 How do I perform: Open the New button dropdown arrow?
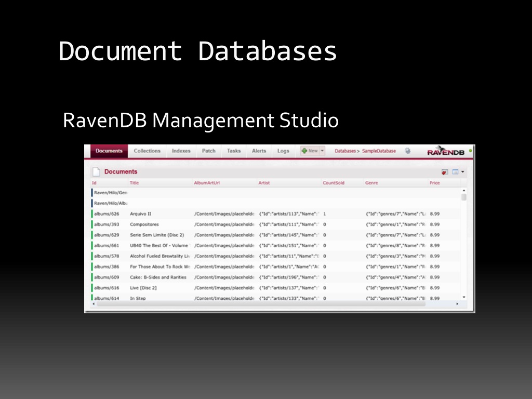[x=322, y=151]
